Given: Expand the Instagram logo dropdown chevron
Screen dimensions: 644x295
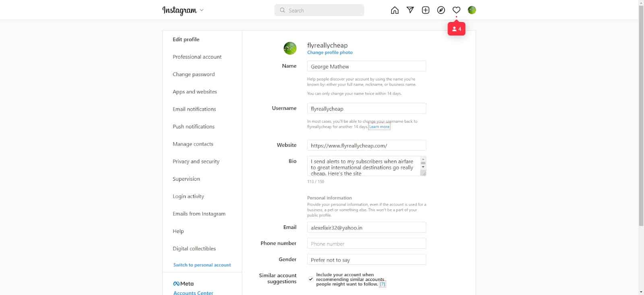Looking at the screenshot, I should [x=202, y=10].
